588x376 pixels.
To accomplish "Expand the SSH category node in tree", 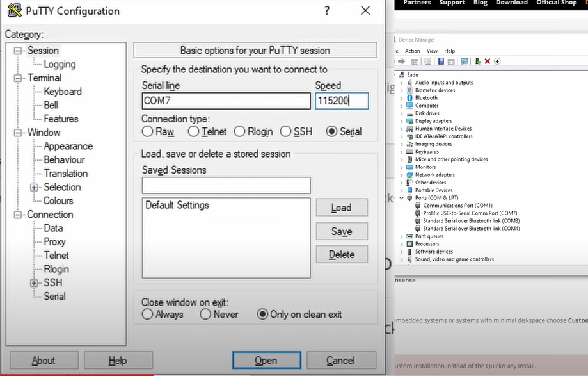I will 34,283.
